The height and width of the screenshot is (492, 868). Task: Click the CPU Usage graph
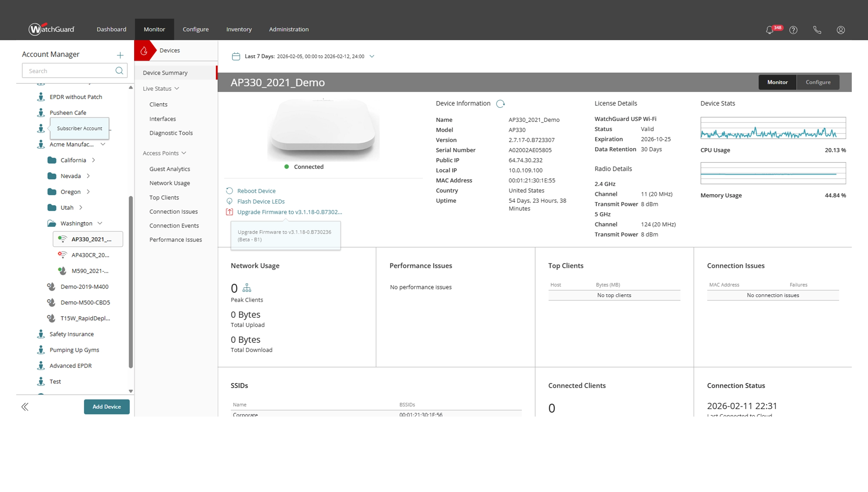[773, 128]
